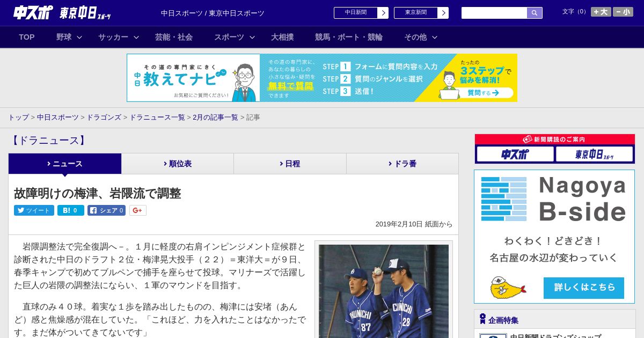The width and height of the screenshot is (644, 338).
Task: Click the date 2019年2月10日 紙面から
Action: coord(414,224)
